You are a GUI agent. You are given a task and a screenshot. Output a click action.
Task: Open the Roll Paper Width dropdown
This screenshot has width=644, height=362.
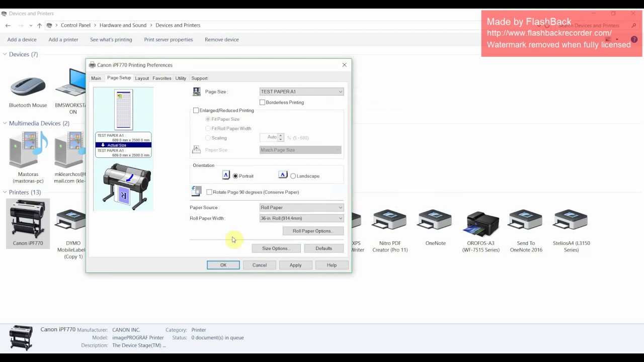301,218
